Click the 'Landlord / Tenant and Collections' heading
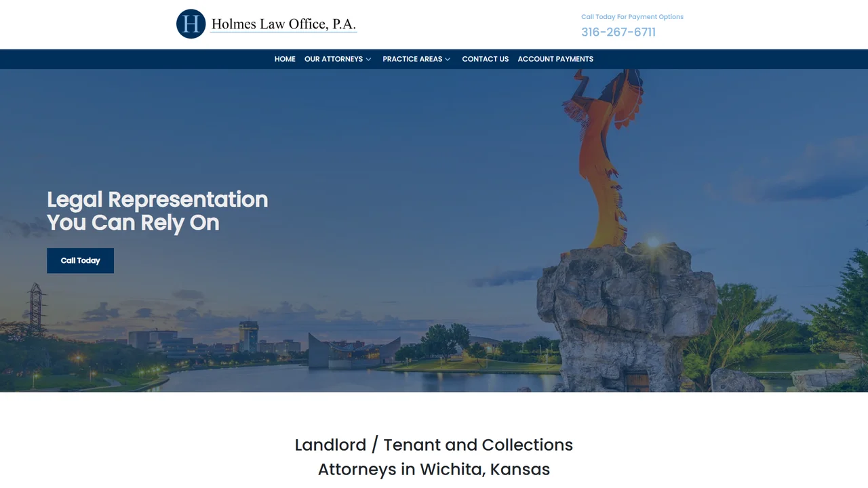The image size is (868, 488). tap(434, 445)
